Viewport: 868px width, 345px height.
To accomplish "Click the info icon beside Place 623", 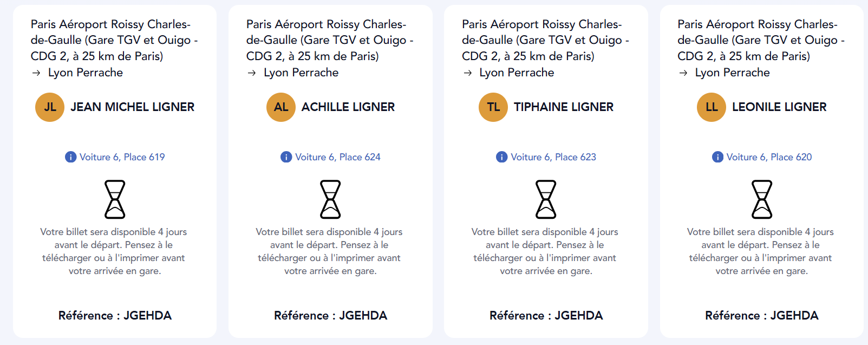I will 501,157.
